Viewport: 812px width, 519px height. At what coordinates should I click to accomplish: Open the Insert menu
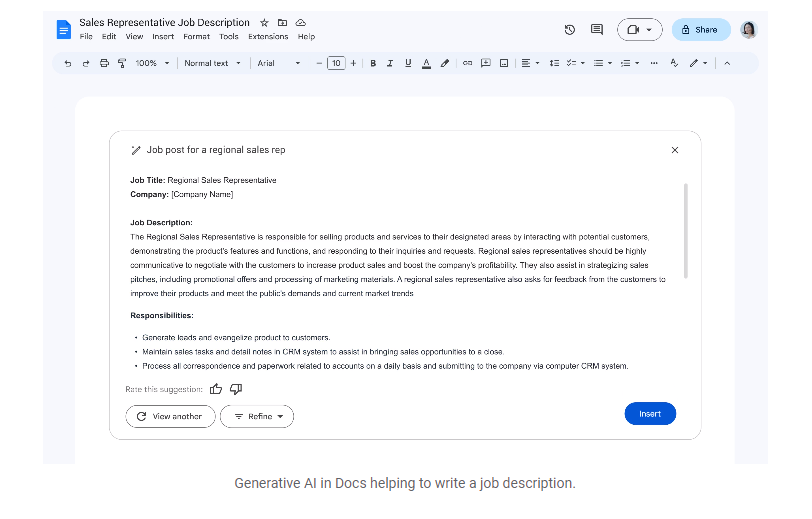(x=163, y=36)
